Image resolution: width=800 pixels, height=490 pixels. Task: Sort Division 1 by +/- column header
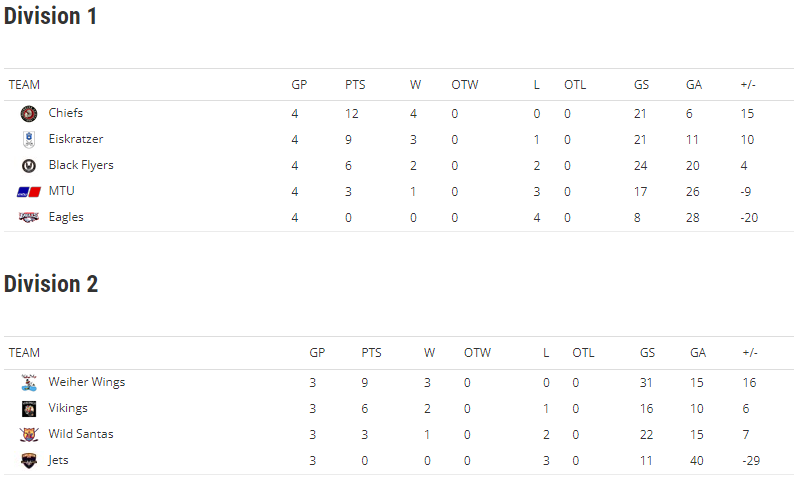(x=748, y=85)
